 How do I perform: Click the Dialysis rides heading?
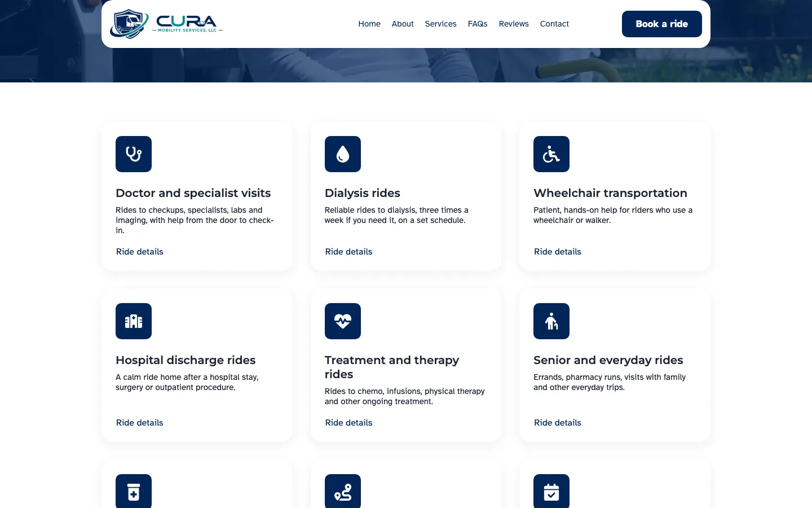(363, 193)
